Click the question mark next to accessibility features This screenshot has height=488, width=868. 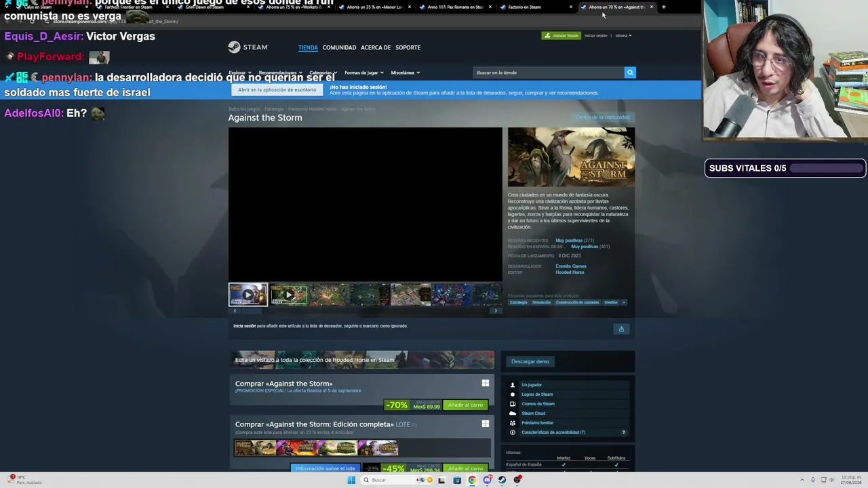coord(624,432)
